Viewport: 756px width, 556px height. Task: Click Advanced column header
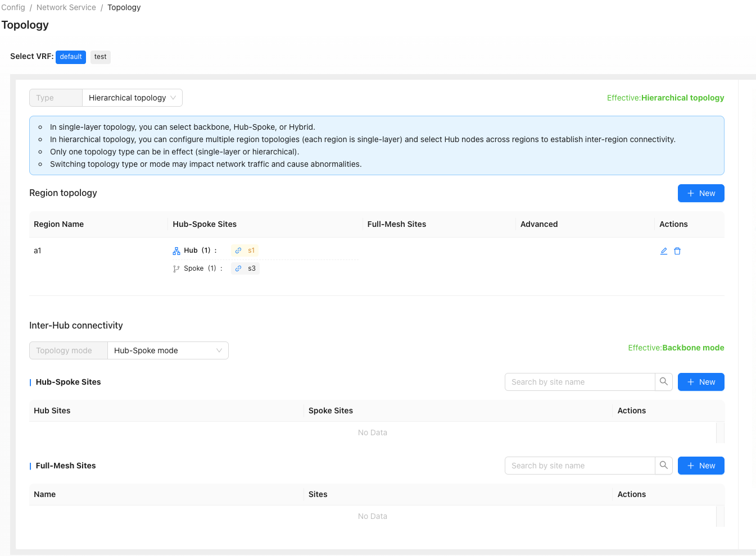click(539, 224)
